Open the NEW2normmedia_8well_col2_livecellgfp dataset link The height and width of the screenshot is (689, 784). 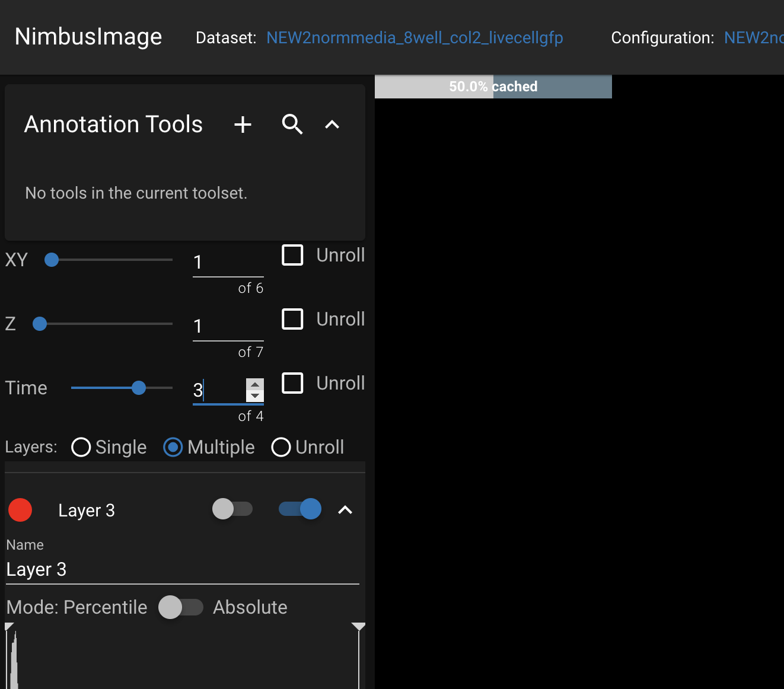click(x=415, y=37)
